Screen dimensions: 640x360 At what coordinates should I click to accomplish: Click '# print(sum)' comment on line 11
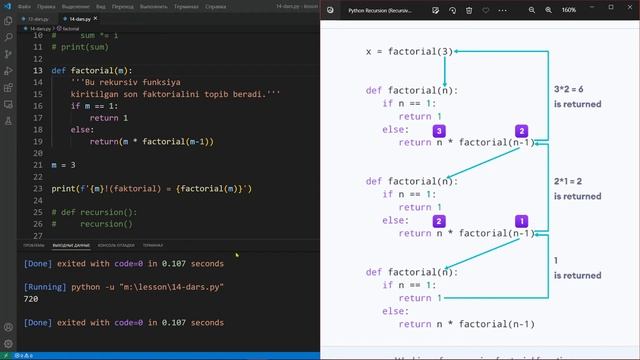point(80,47)
